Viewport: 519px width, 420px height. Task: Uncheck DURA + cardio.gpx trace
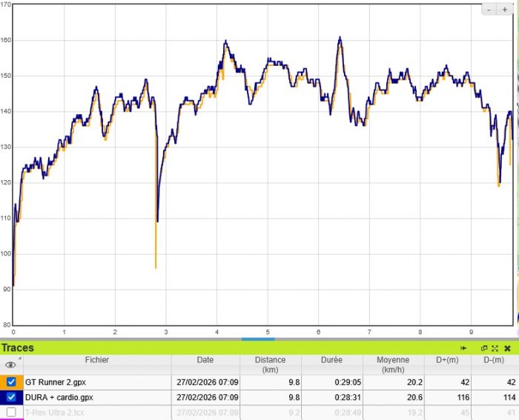coord(11,397)
